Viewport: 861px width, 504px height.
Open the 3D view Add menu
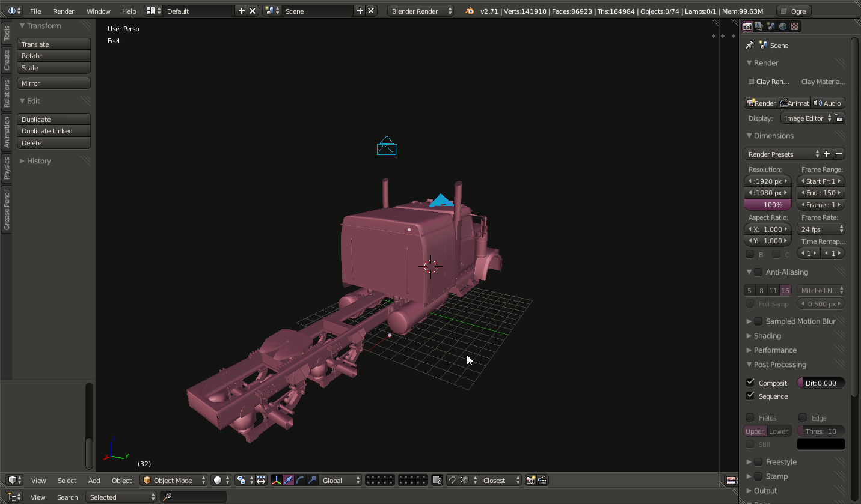[x=94, y=481]
